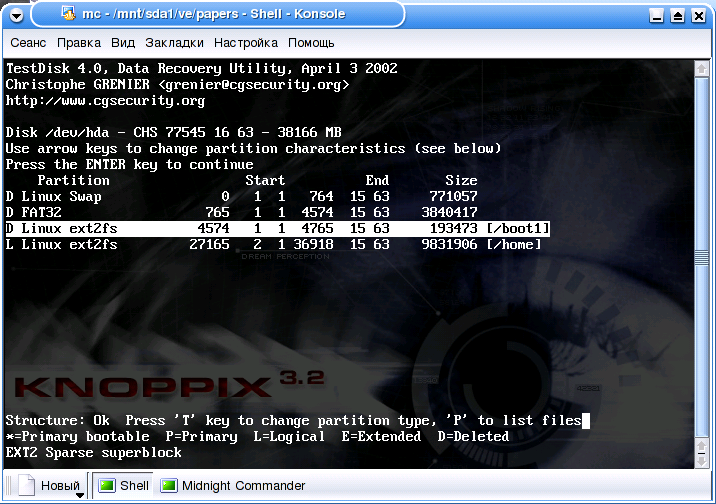Screen dimensions: 716x504
Task: Click the scrollbar up arrow at top
Action: pos(702,69)
